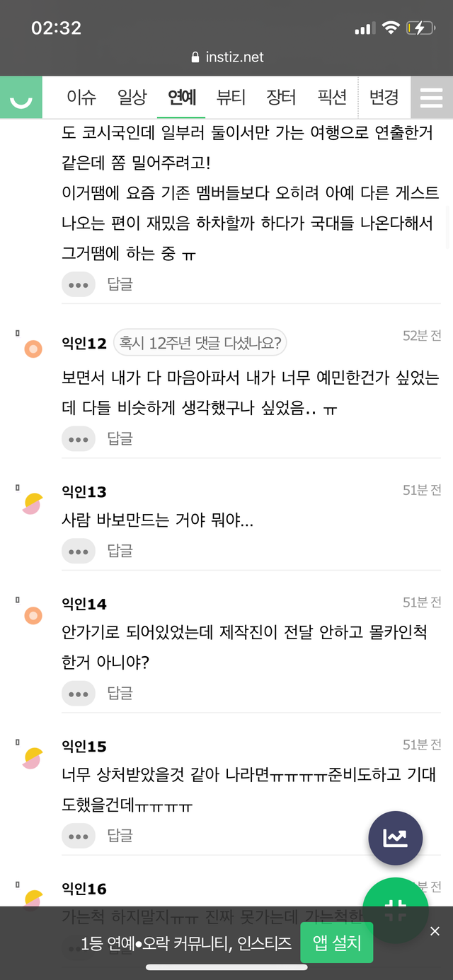
Task: Click the 변경 menu item
Action: point(384,98)
